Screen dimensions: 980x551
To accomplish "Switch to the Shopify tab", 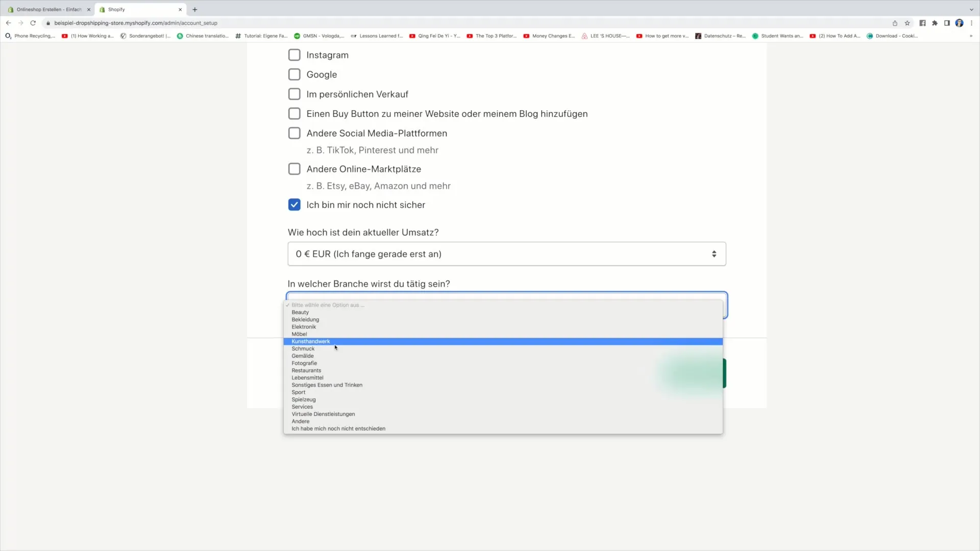I will [x=140, y=10].
